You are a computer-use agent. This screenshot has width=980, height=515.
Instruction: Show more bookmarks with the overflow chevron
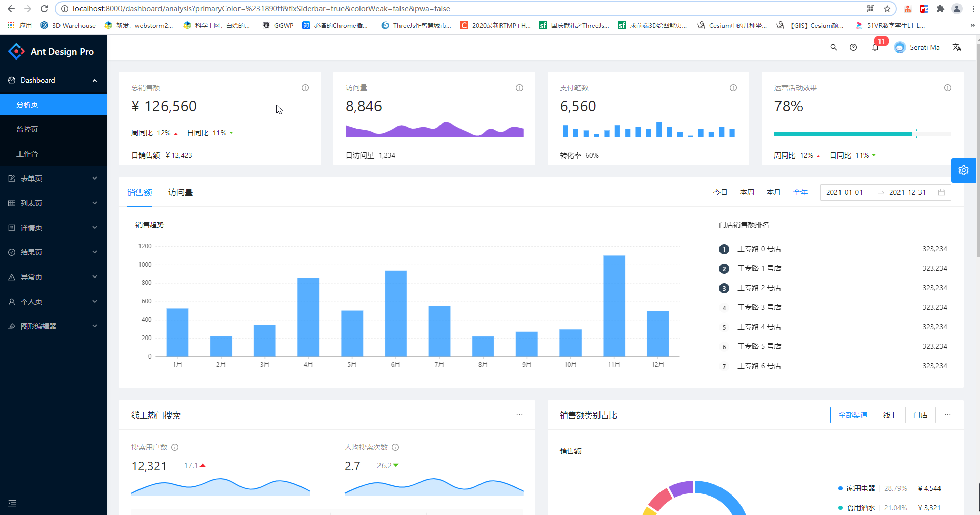click(x=972, y=25)
